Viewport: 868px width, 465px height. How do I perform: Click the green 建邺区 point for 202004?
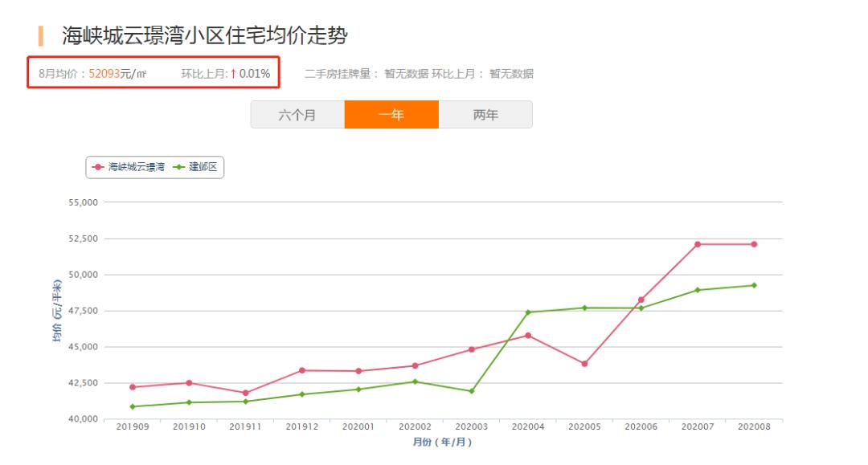point(527,312)
